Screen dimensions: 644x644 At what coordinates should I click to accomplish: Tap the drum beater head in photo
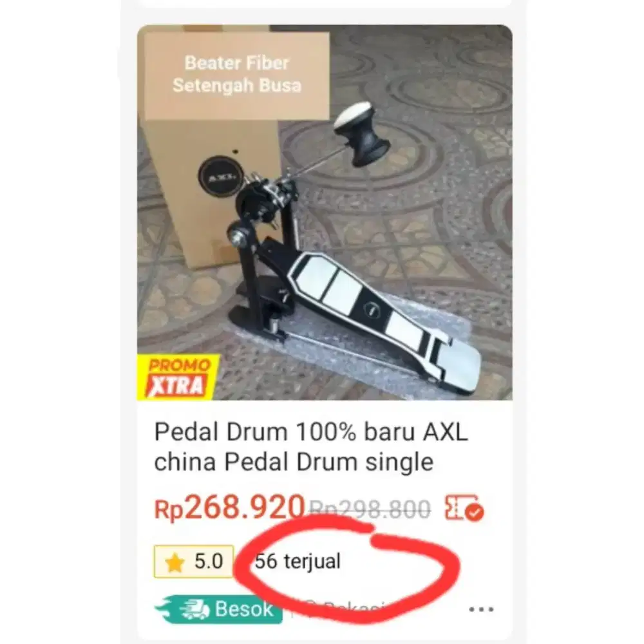coord(361,134)
